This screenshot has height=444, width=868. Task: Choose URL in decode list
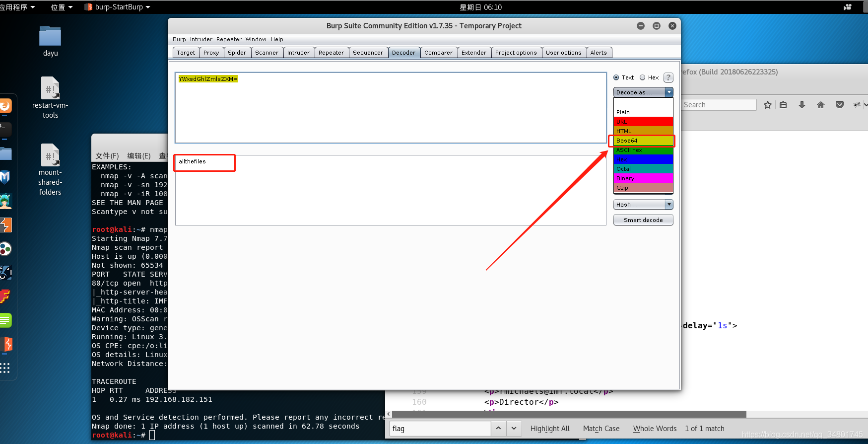pyautogui.click(x=643, y=122)
